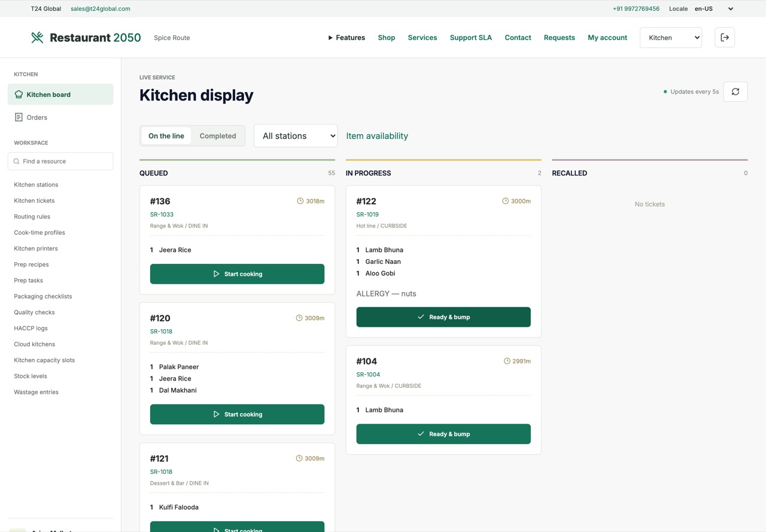Screen dimensions: 766x532
Task: Open the SR-1019 order link
Action: [367, 214]
